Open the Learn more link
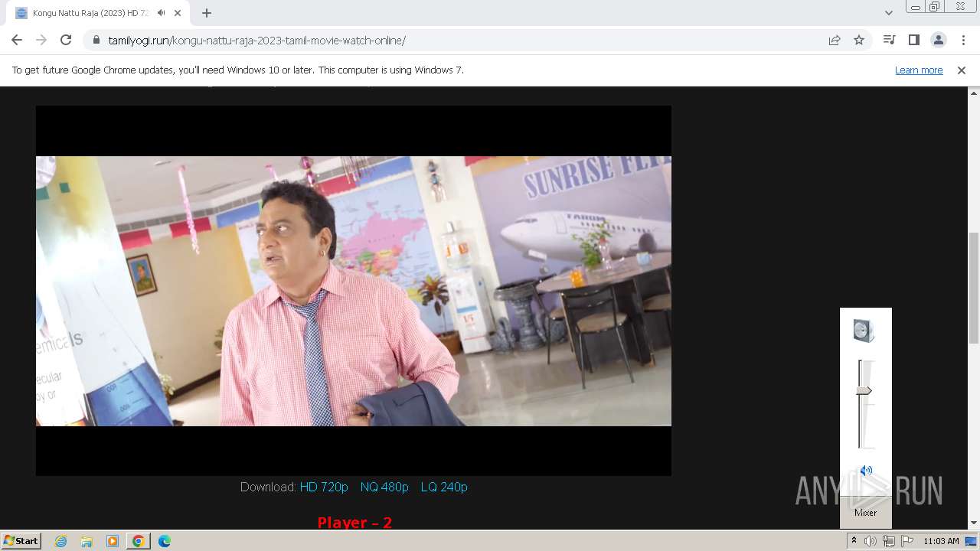Image resolution: width=980 pixels, height=551 pixels. click(919, 70)
